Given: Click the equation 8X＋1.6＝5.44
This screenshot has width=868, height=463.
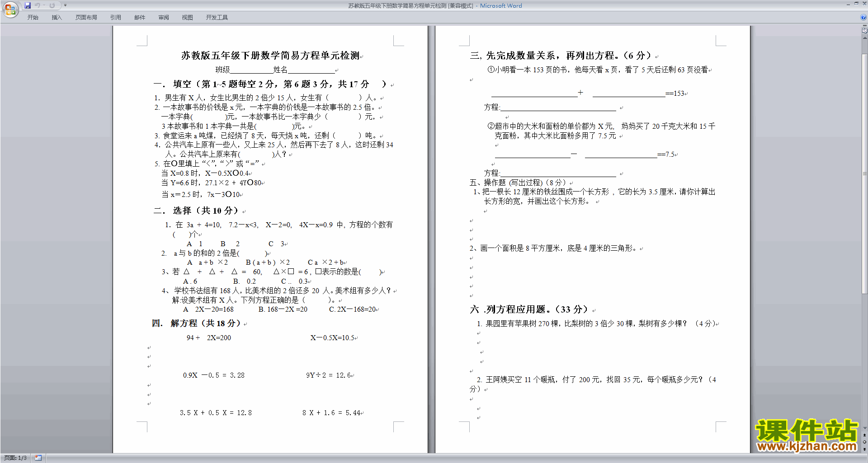Looking at the screenshot, I should (x=331, y=413).
